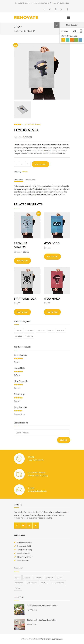Pick the turquoise main color swatch

pos(67,40)
